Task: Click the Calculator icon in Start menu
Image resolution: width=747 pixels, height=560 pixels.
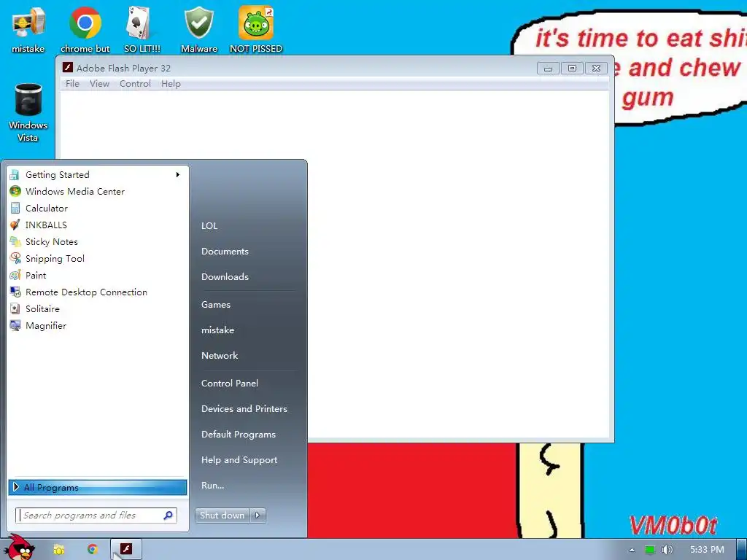Action: [15, 208]
